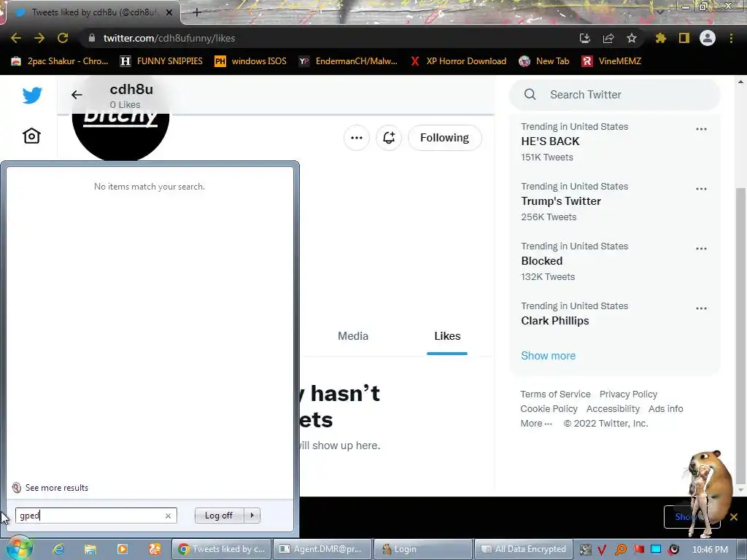Expand the More footer menu
This screenshot has height=560, width=747.
536,424
